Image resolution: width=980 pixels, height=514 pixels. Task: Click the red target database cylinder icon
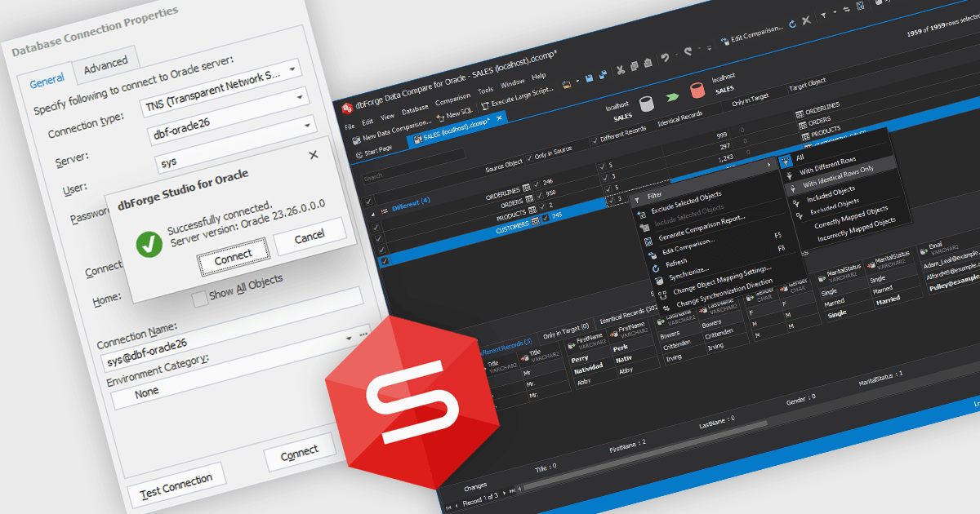(697, 90)
